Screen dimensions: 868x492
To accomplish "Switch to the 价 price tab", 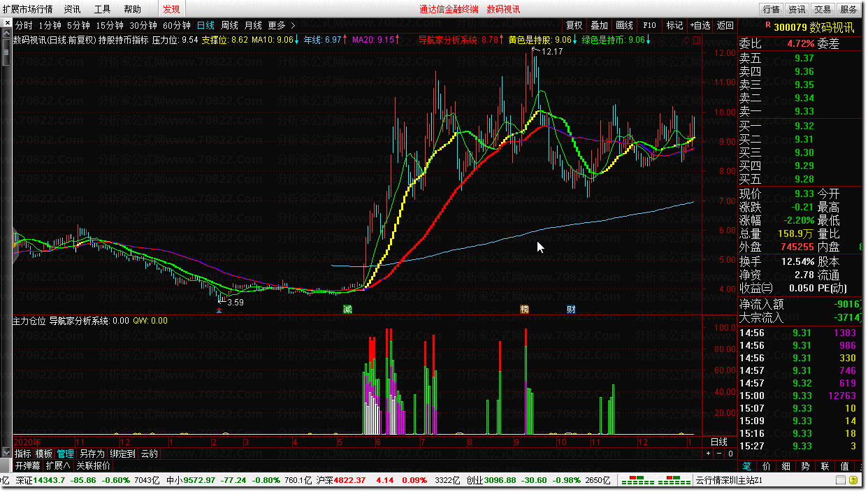I will point(767,466).
